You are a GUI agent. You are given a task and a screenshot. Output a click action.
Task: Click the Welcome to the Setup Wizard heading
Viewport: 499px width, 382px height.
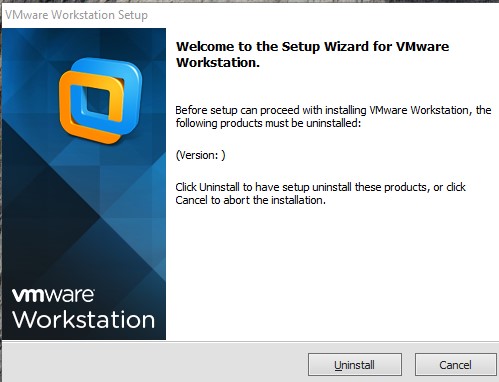pyautogui.click(x=312, y=54)
